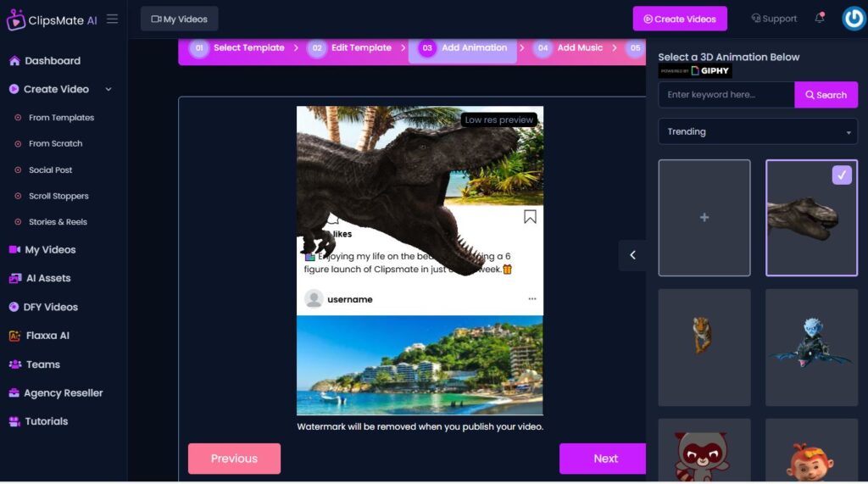Click the username avatar in preview
868x484 pixels.
tap(314, 299)
